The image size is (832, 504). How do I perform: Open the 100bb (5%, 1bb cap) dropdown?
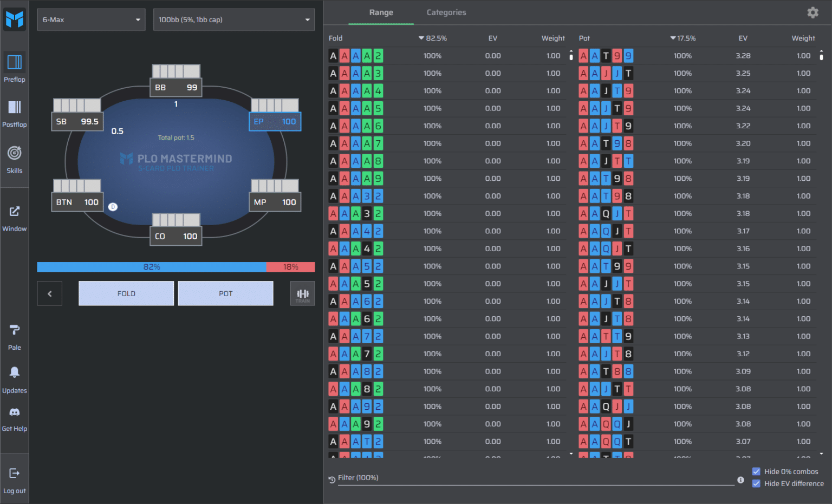point(234,19)
